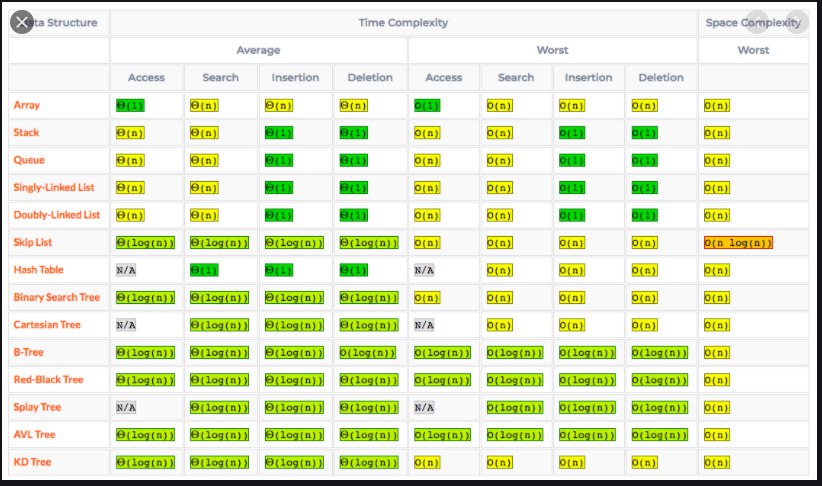This screenshot has height=486, width=822.
Task: Open the Singly-Linked List link
Action: pyautogui.click(x=54, y=187)
